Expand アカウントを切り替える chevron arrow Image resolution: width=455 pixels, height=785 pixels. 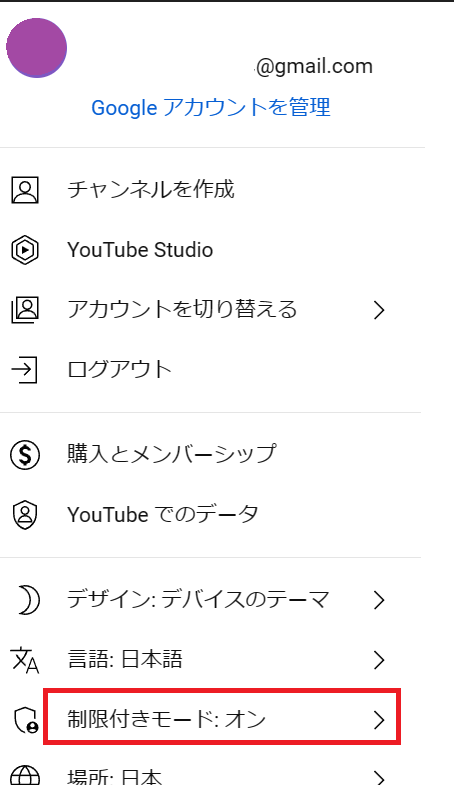coord(379,310)
